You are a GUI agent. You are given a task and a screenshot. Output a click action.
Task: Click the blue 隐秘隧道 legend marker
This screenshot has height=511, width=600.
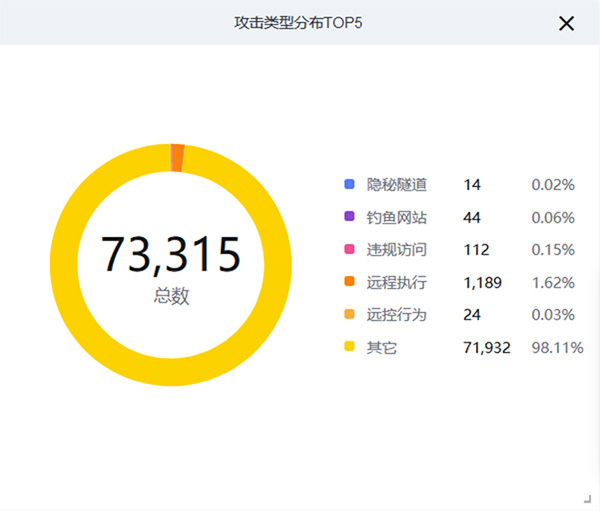[349, 185]
